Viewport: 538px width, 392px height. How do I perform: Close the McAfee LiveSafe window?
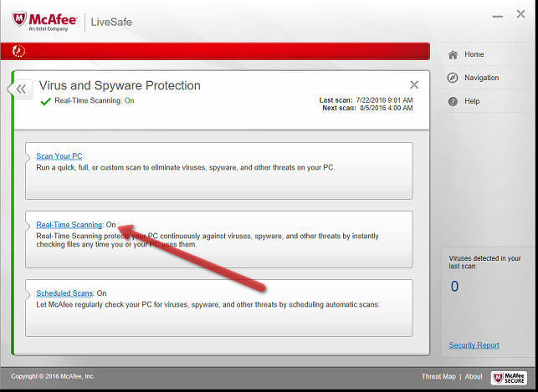pos(520,14)
